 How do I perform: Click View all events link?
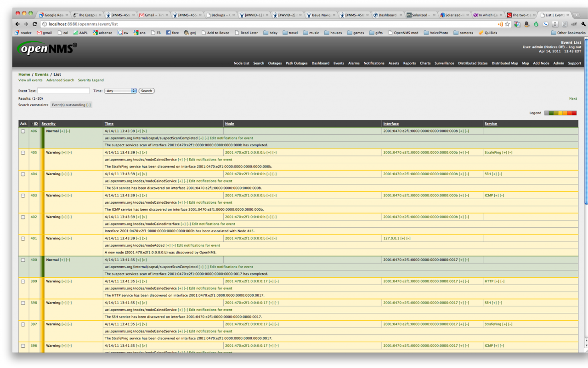(30, 80)
